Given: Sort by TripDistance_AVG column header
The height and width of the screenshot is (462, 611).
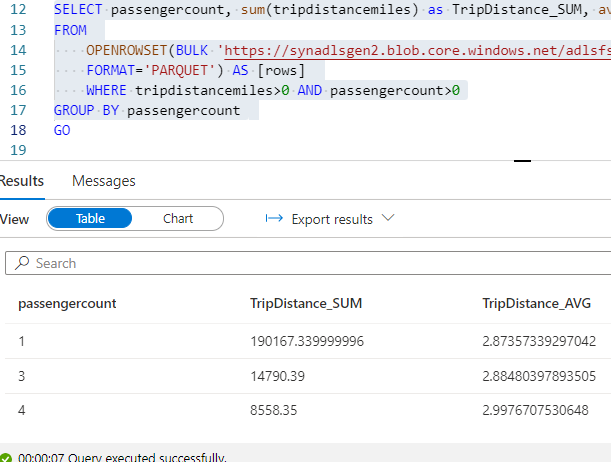Looking at the screenshot, I should [x=537, y=303].
